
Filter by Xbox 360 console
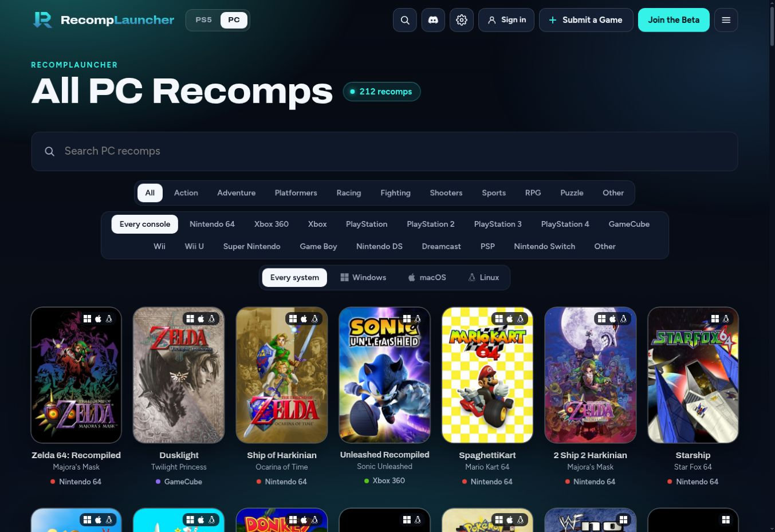click(272, 224)
